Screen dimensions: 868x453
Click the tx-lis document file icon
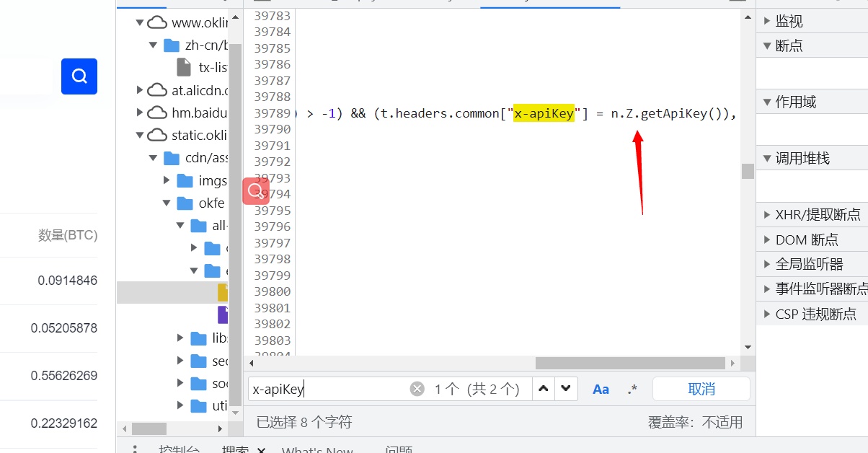[x=184, y=67]
